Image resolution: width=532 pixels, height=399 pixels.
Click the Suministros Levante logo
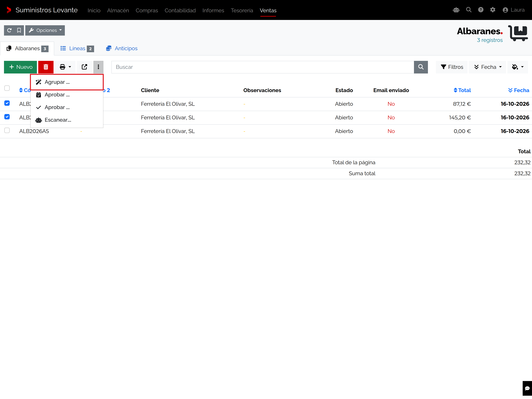(42, 10)
